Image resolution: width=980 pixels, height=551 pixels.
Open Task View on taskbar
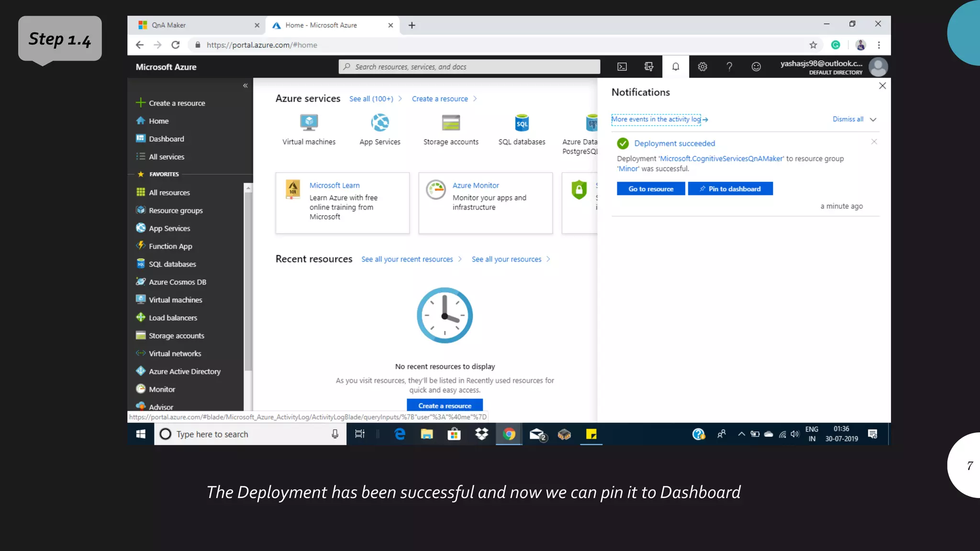pos(360,434)
